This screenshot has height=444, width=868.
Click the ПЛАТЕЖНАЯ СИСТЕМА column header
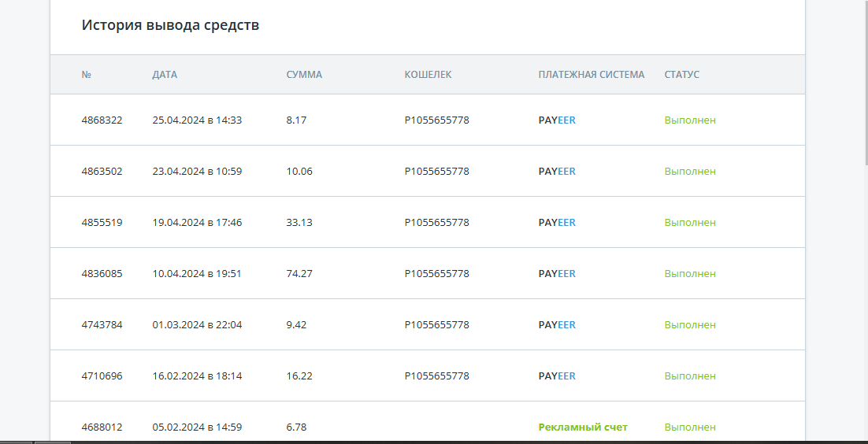click(x=592, y=75)
